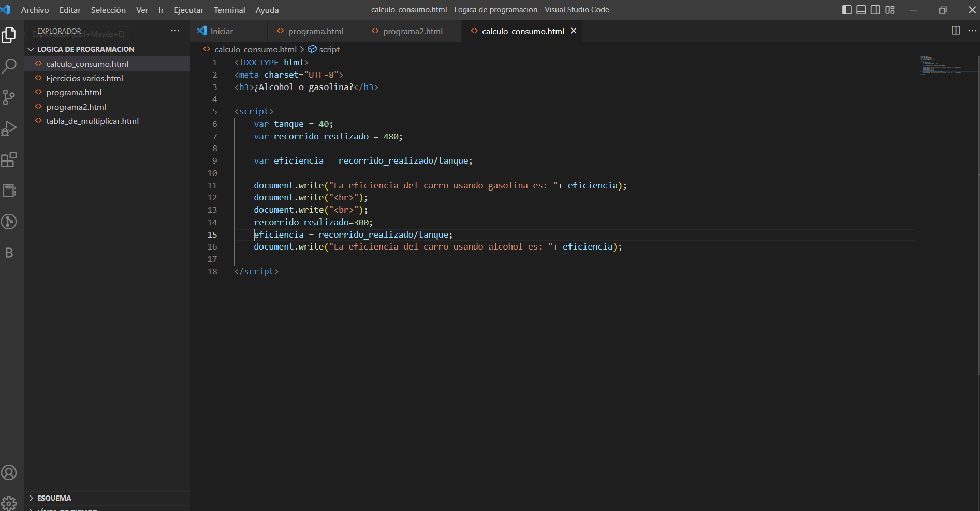Click the <h3>¿Alcohol o gasolina? line
This screenshot has height=511, width=980.
point(306,87)
